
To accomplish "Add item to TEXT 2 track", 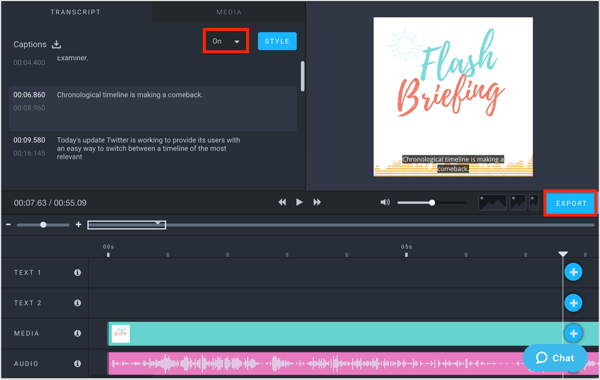I will (x=573, y=303).
